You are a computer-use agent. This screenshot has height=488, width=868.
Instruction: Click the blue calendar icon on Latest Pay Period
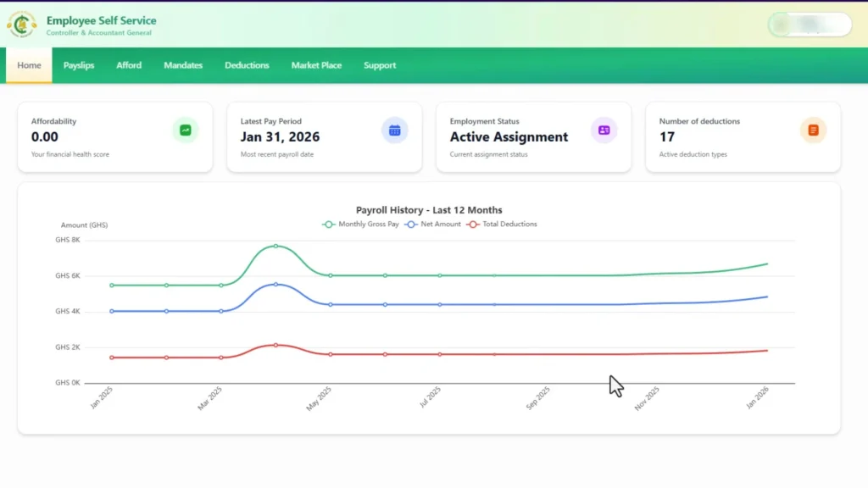point(395,130)
